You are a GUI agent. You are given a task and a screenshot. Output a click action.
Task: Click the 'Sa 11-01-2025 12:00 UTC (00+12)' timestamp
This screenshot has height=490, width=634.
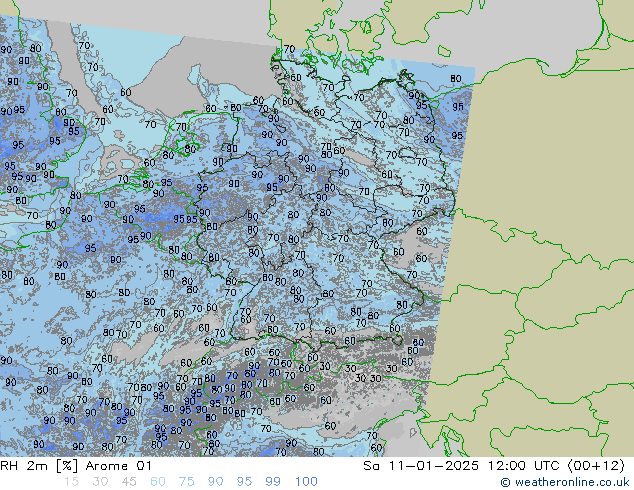pos(494,466)
